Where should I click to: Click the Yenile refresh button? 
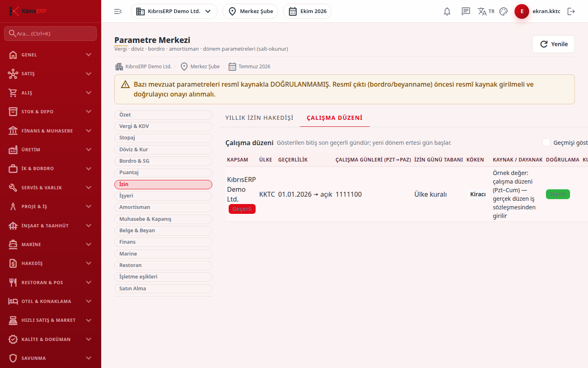553,44
